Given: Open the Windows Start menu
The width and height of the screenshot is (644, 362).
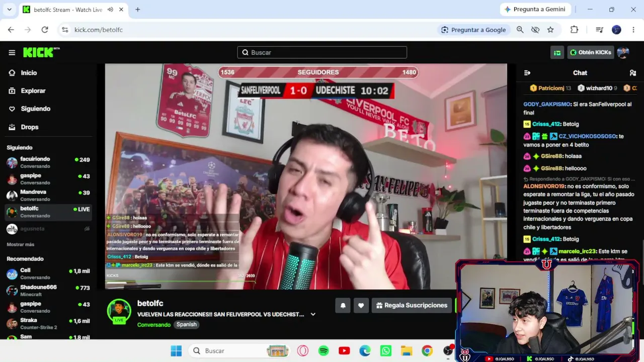Looking at the screenshot, I should pyautogui.click(x=176, y=351).
